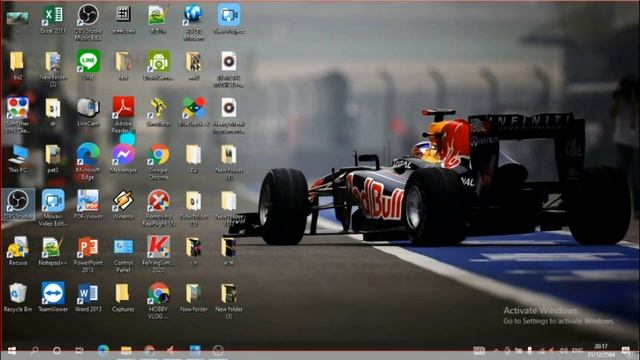Open the LINE desktop shortcut
The image size is (640, 360).
pos(88,64)
